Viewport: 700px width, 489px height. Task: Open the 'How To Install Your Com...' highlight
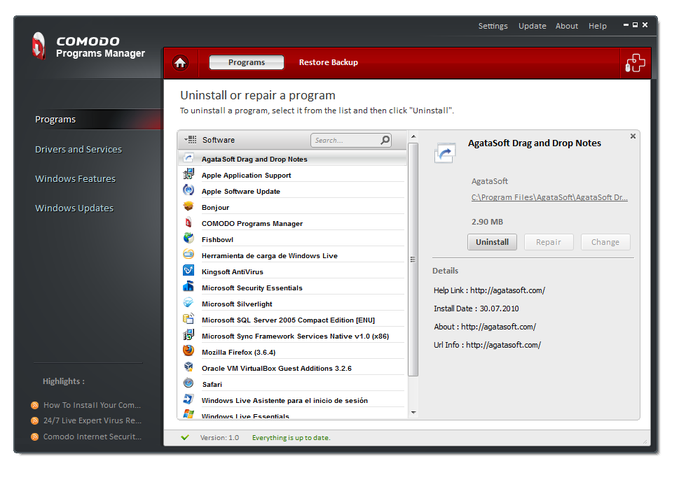[92, 405]
